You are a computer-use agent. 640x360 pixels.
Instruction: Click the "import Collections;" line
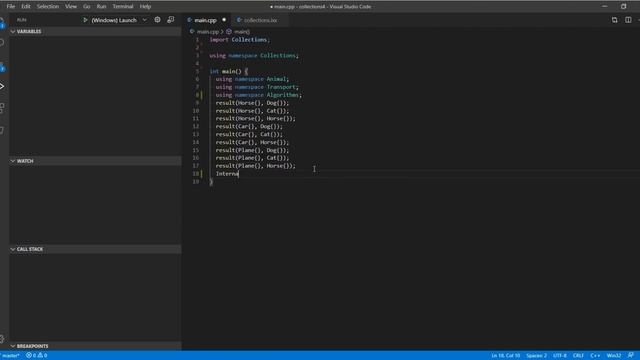[x=240, y=40]
